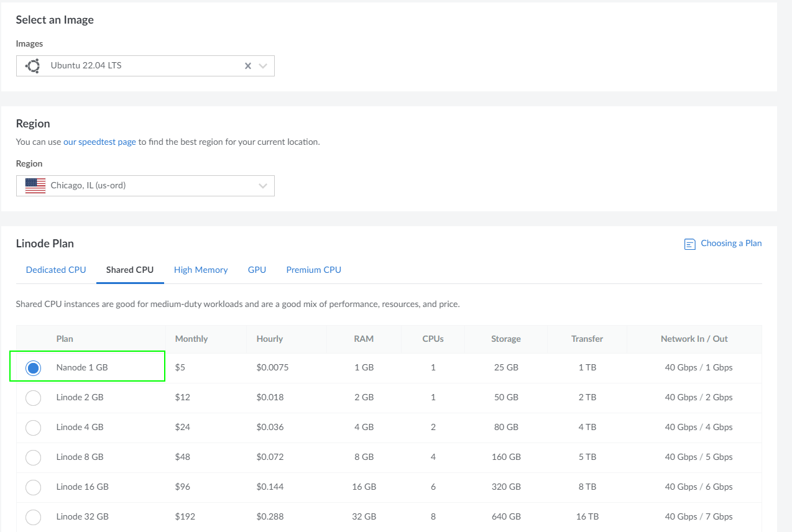Select the Linode 16 GB plan

(x=33, y=487)
